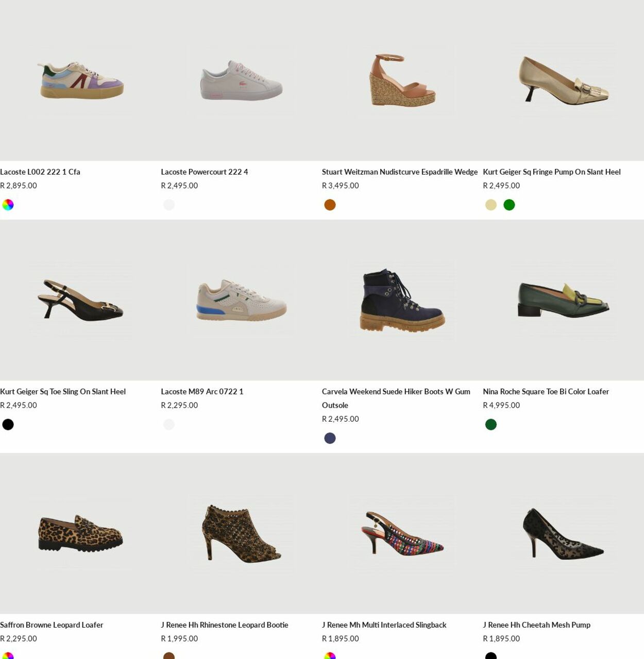
Task: Click the Lacoste L002 222 1 Cfa title
Action: [40, 172]
